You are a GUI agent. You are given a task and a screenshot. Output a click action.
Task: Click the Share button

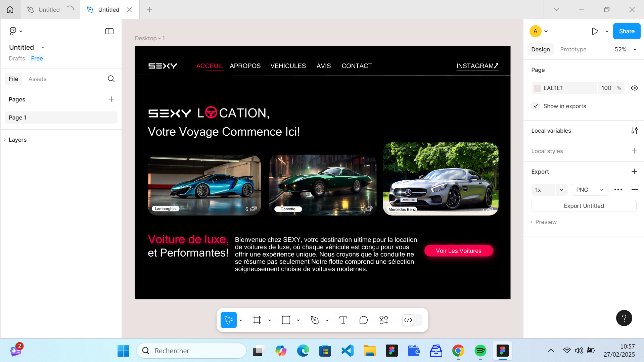[x=627, y=31]
